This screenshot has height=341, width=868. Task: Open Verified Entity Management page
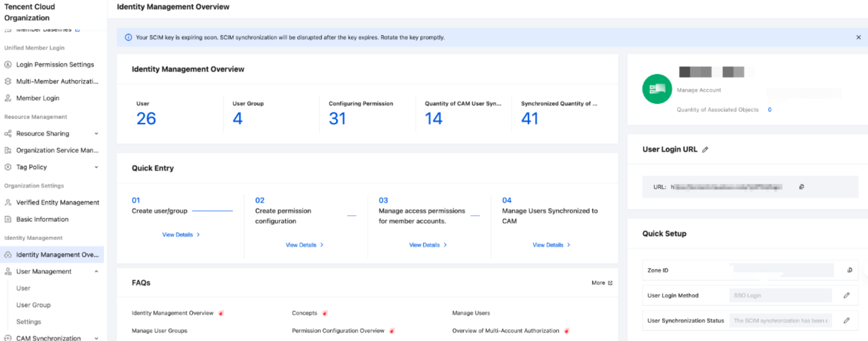[58, 202]
